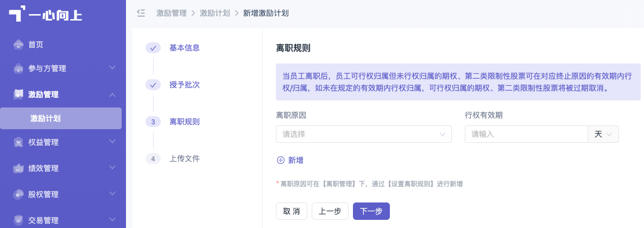Click the 交易管理 sidebar icon

(18, 220)
